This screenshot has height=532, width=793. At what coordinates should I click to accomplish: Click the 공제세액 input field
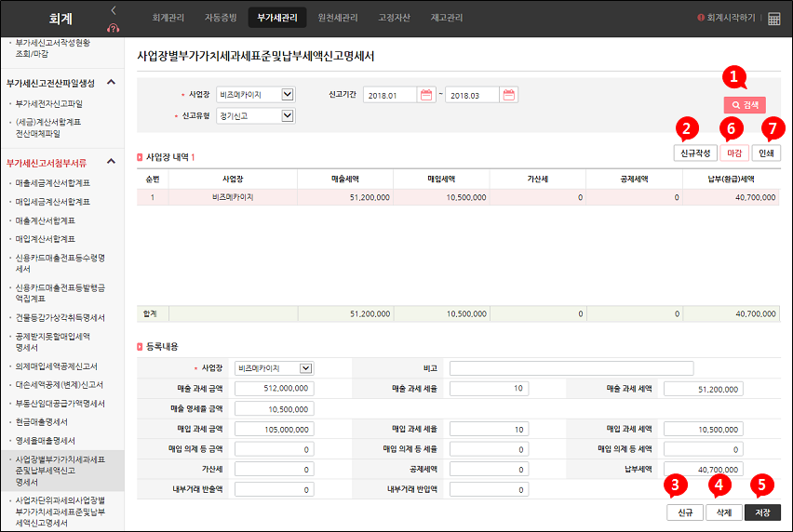click(489, 470)
